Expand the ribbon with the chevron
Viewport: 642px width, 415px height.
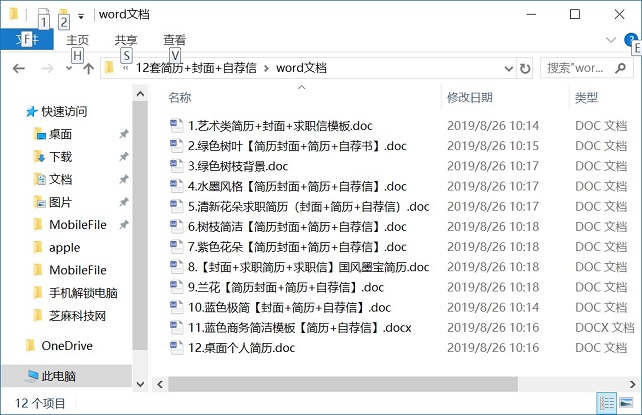[611, 40]
